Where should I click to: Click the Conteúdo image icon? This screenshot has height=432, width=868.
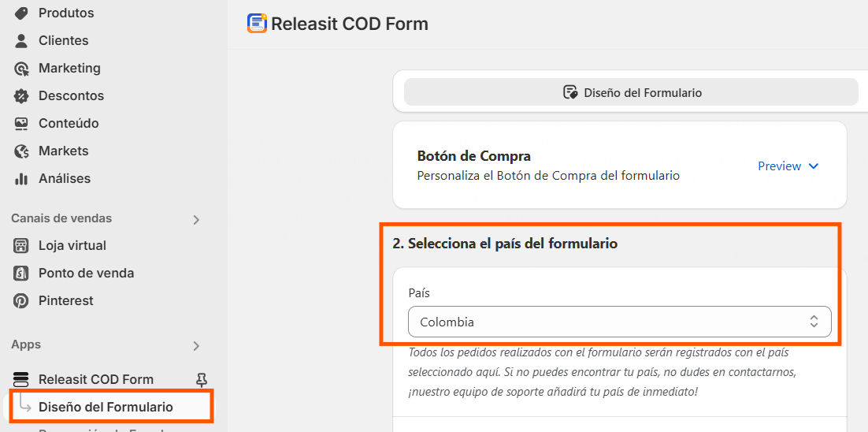coord(21,124)
